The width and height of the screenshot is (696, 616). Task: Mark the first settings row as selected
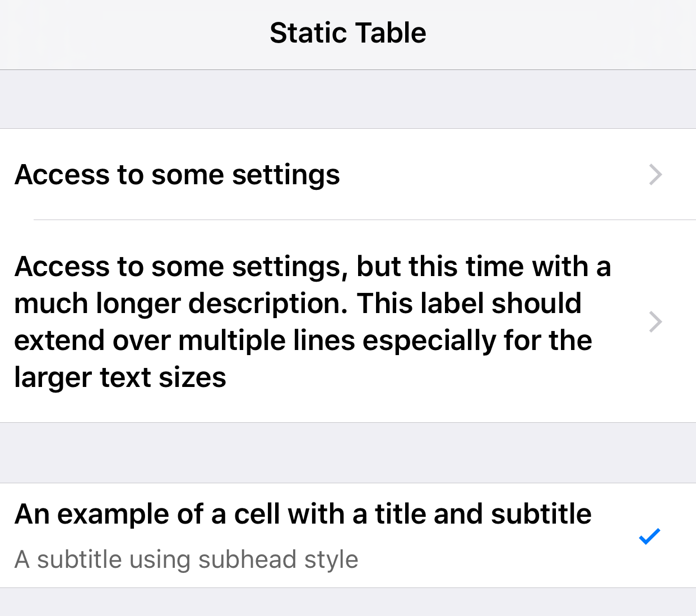[x=280, y=175]
